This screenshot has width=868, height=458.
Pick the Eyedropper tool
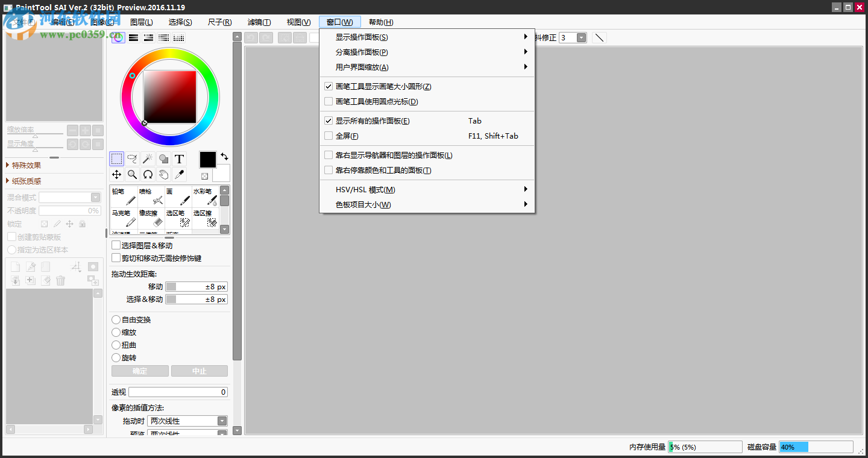pos(180,175)
